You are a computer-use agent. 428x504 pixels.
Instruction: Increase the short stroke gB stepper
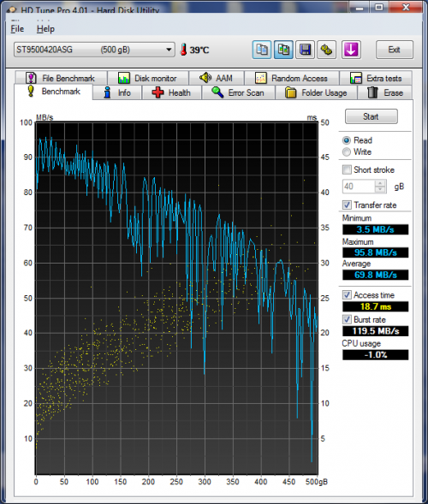380,183
